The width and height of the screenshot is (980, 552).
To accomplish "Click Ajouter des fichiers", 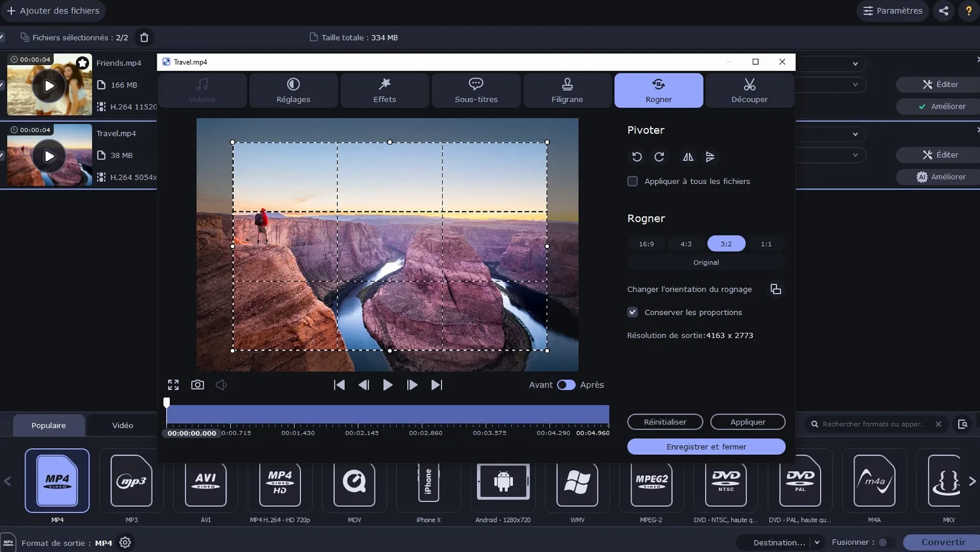I will click(x=53, y=10).
